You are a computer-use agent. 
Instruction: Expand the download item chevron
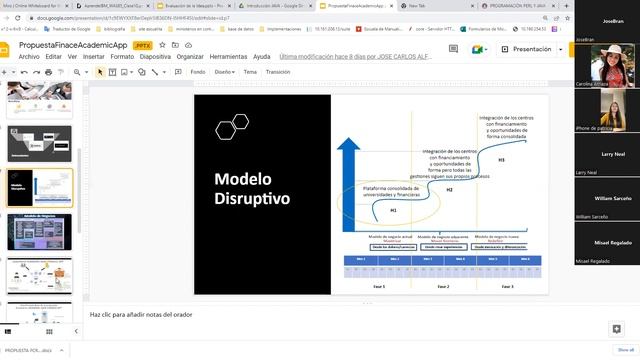click(62, 350)
